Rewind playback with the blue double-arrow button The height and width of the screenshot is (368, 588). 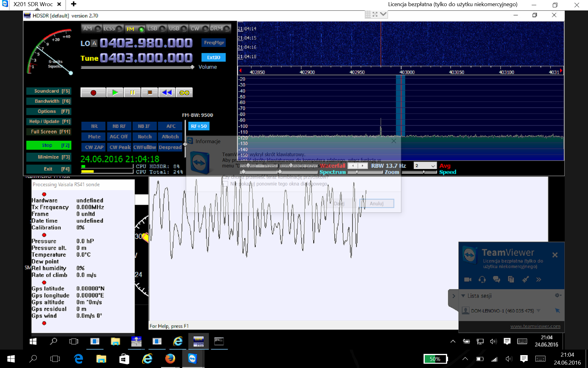167,93
